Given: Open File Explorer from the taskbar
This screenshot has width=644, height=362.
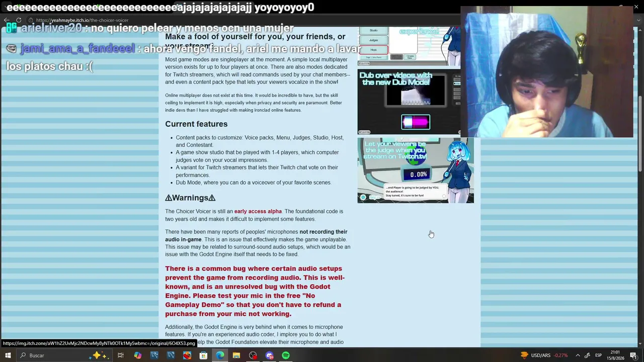Looking at the screenshot, I should (x=236, y=355).
